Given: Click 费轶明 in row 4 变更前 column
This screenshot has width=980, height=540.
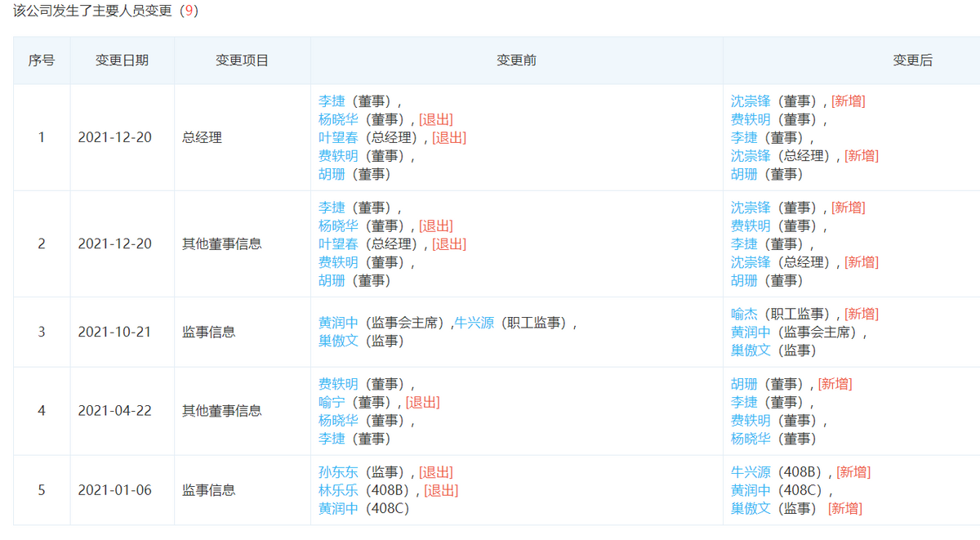Looking at the screenshot, I should coord(338,384).
